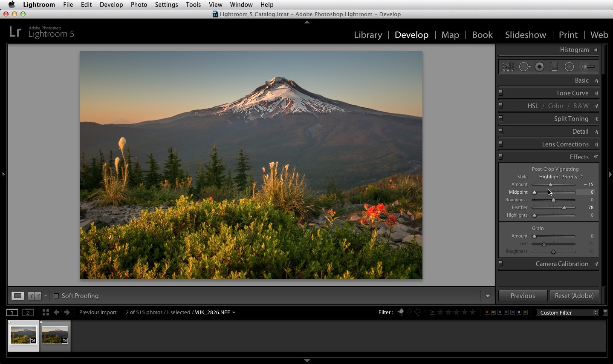Switch to the Library module
This screenshot has width=613, height=364.
368,35
